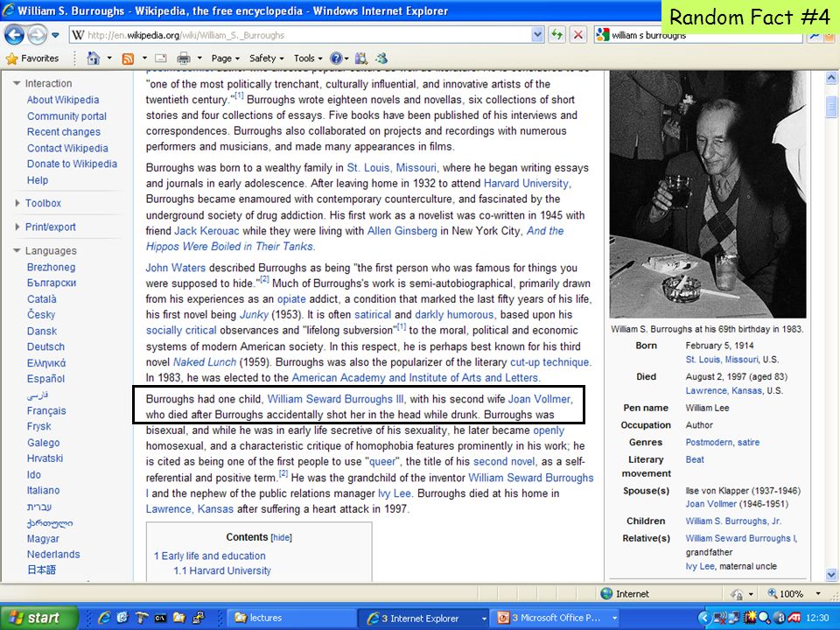
Task: Open the Feeds dropdown arrow
Action: tap(144, 59)
